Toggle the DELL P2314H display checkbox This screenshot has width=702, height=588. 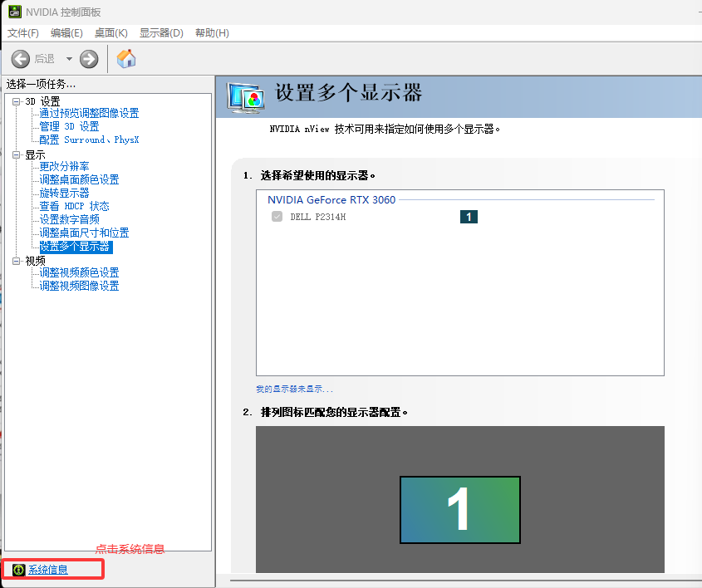[x=277, y=217]
